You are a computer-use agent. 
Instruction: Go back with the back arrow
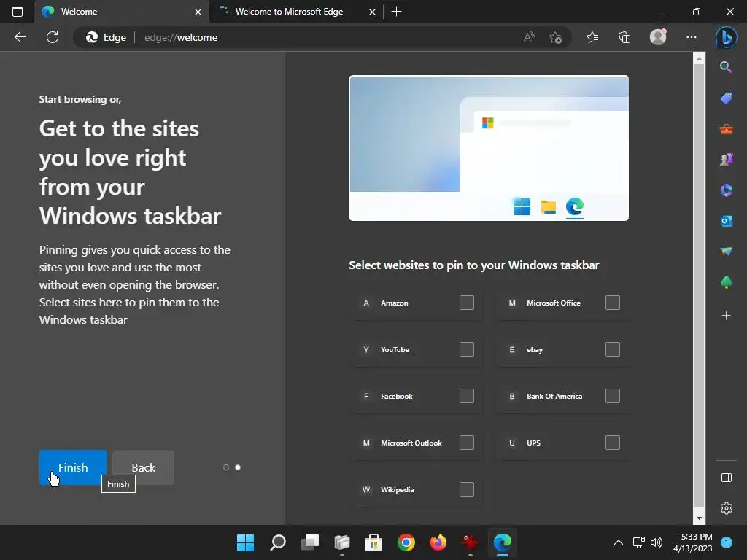pyautogui.click(x=20, y=37)
